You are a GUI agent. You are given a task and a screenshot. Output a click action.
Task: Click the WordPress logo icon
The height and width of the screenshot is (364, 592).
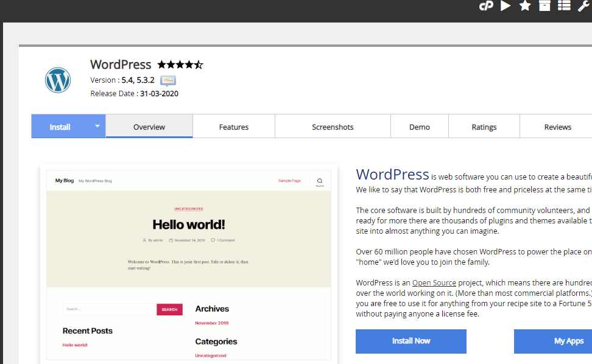coord(58,80)
